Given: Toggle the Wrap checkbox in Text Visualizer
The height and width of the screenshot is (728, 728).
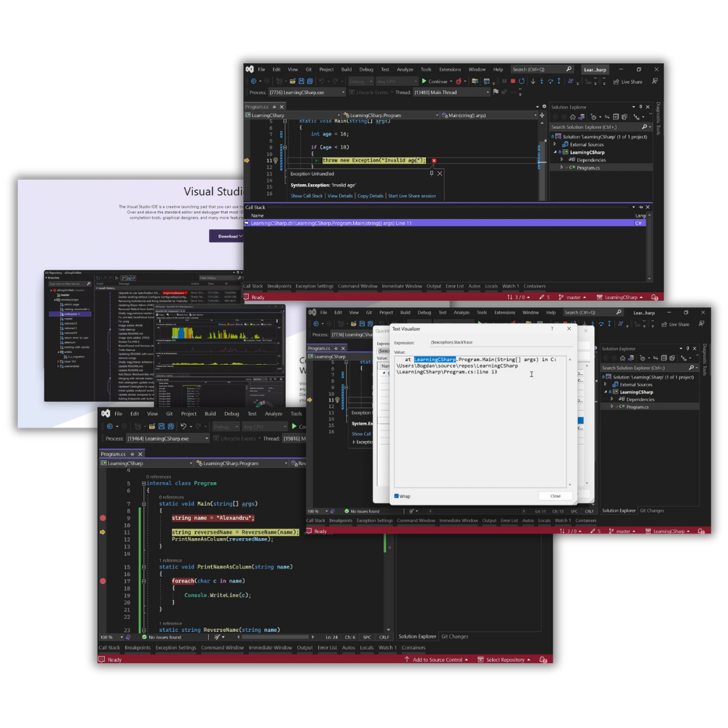Looking at the screenshot, I should pyautogui.click(x=397, y=496).
